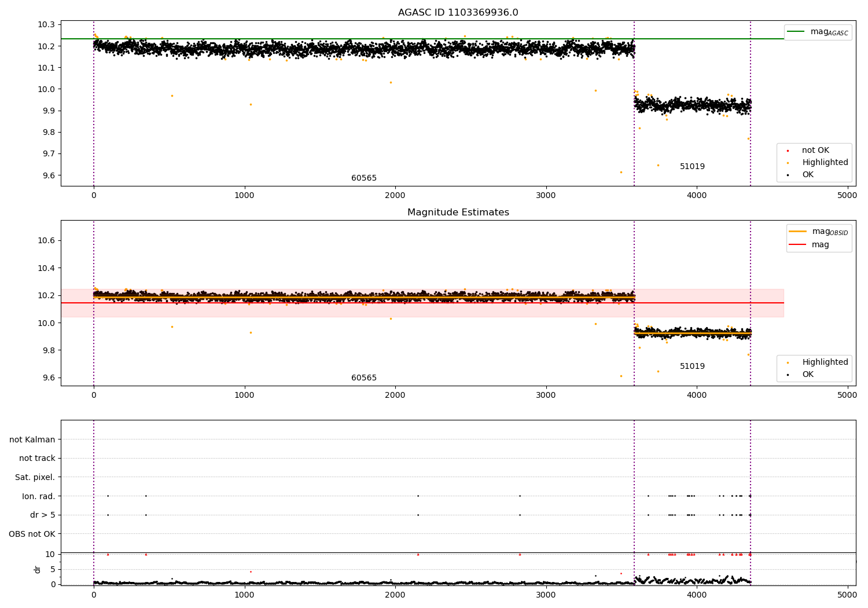868x608 pixels.
Task: Click the 10.3 tick label on the top plot
Action: pos(45,24)
